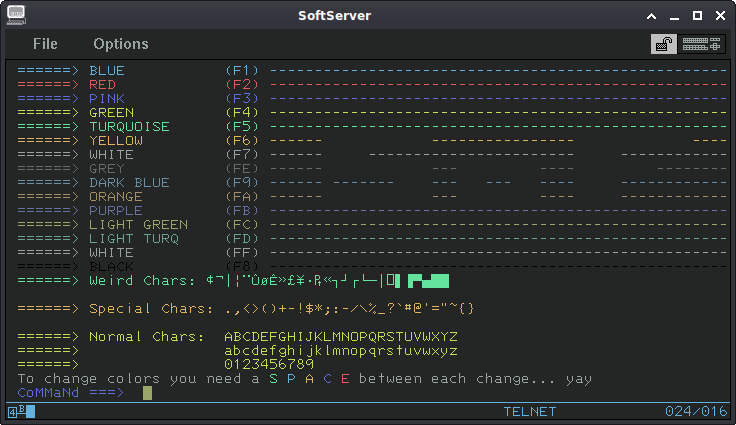The width and height of the screenshot is (736, 425).
Task: Click the lowercase abcdefghijklmnopqrstuvwxyz line
Action: [x=341, y=351]
